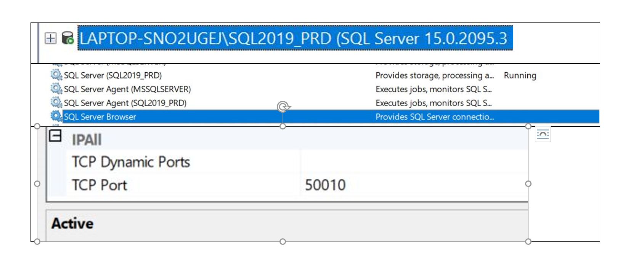Click the database server icon beside LAPTOP-SNO2UGEJ
644x257 pixels.
pos(68,38)
